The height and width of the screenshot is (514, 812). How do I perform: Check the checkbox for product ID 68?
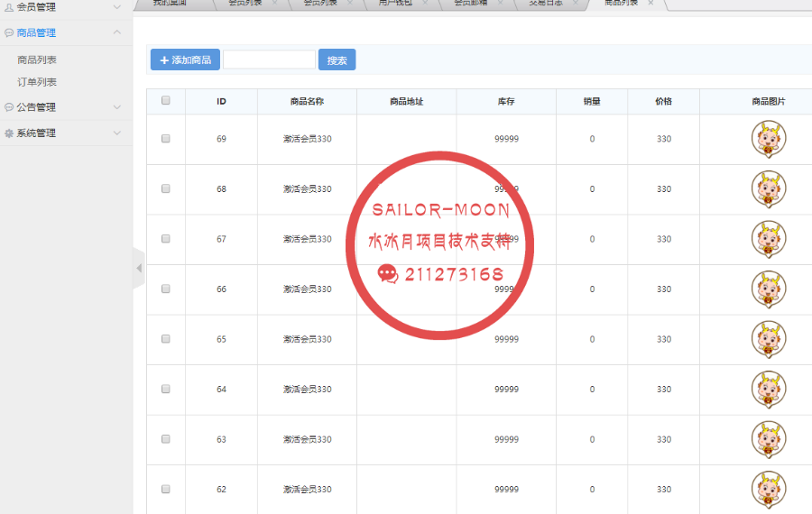click(x=166, y=188)
